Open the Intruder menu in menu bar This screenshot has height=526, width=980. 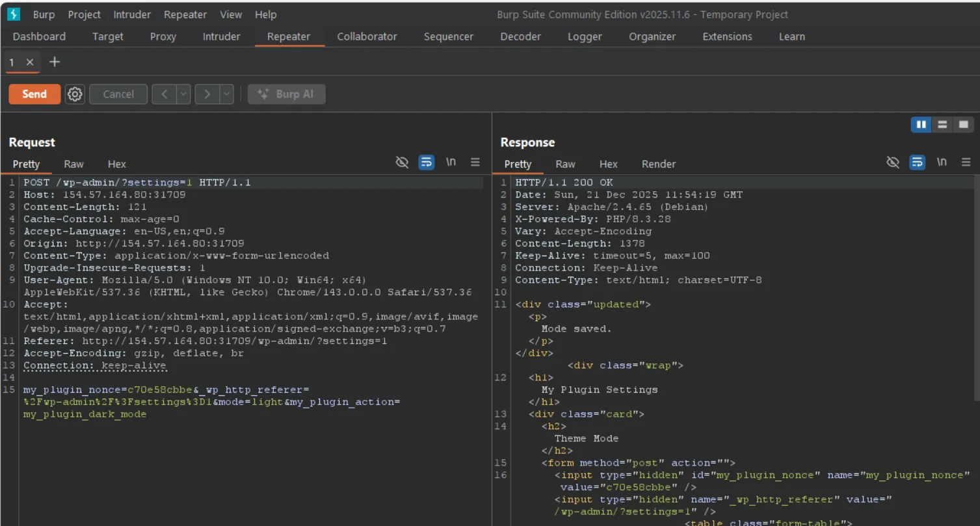click(132, 14)
